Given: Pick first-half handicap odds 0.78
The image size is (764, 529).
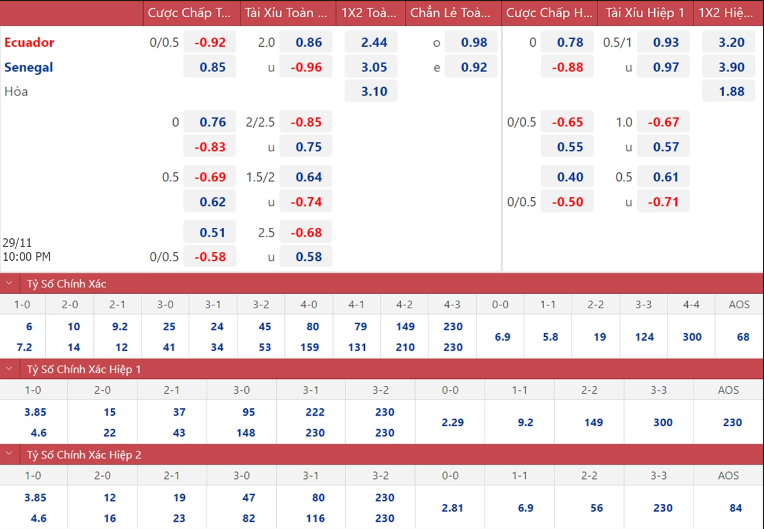Looking at the screenshot, I should pos(567,42).
